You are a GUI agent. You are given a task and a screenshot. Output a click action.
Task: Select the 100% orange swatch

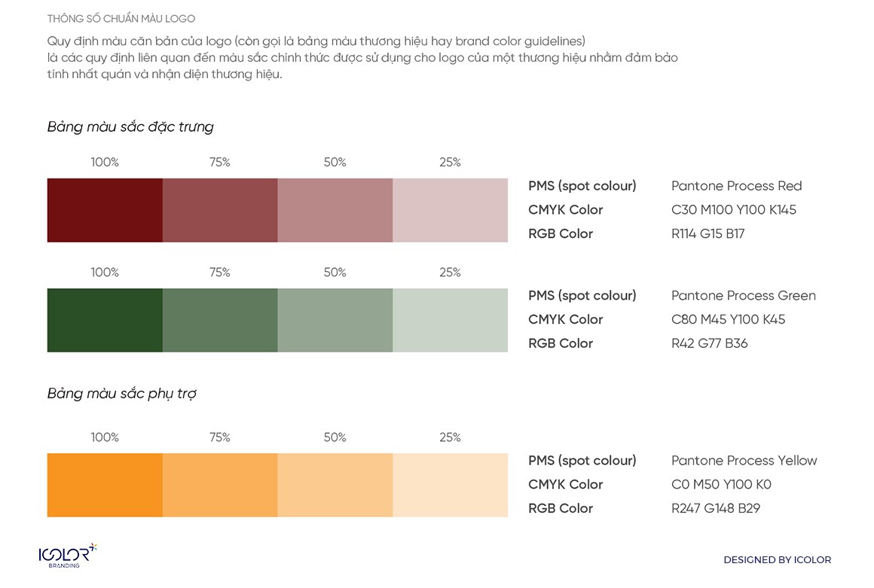point(105,485)
